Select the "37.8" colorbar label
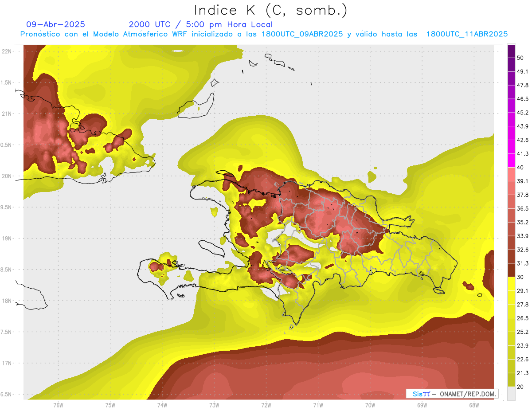532x411 pixels. tap(523, 195)
